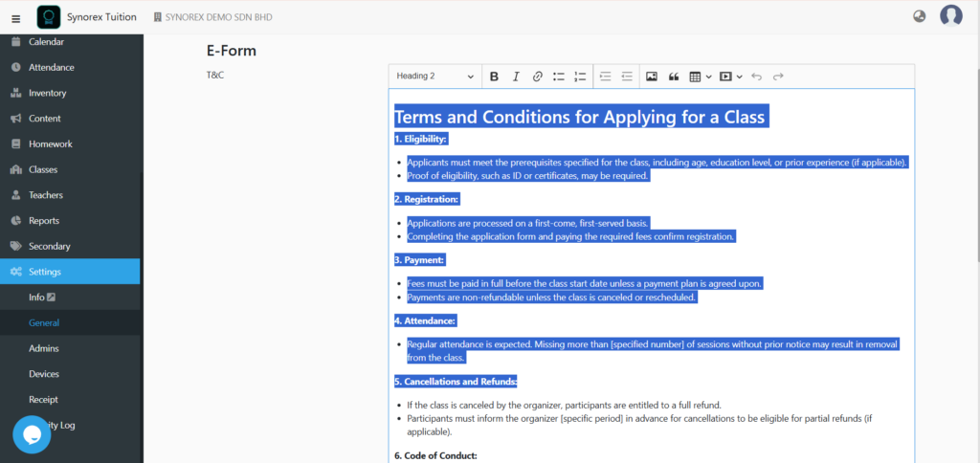Screen dimensions: 980x463
Task: Open Inventory in the sidebar
Action: 70,93
